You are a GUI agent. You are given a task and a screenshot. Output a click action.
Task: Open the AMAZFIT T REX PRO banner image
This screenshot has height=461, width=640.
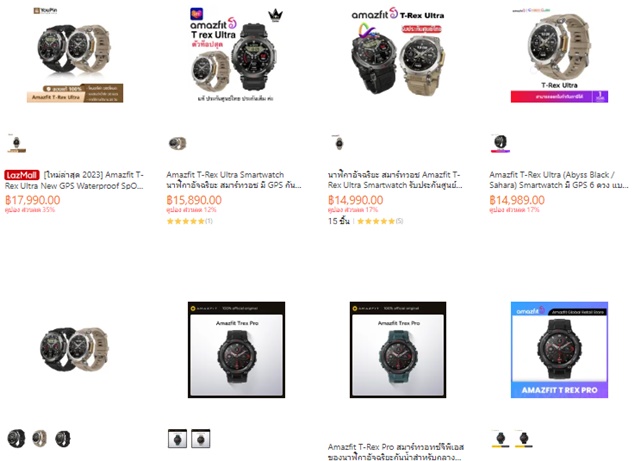click(x=560, y=350)
